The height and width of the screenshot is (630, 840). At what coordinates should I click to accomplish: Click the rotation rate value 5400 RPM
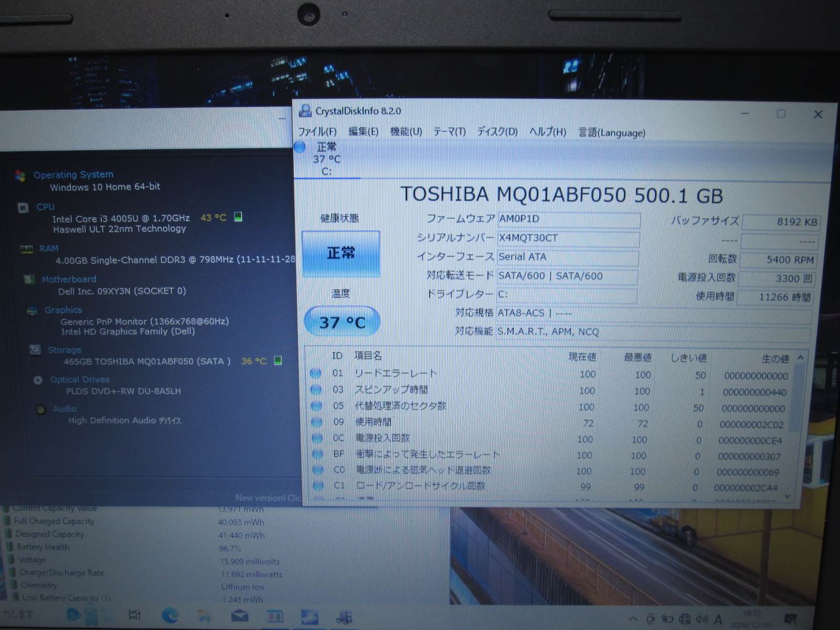coord(778,260)
